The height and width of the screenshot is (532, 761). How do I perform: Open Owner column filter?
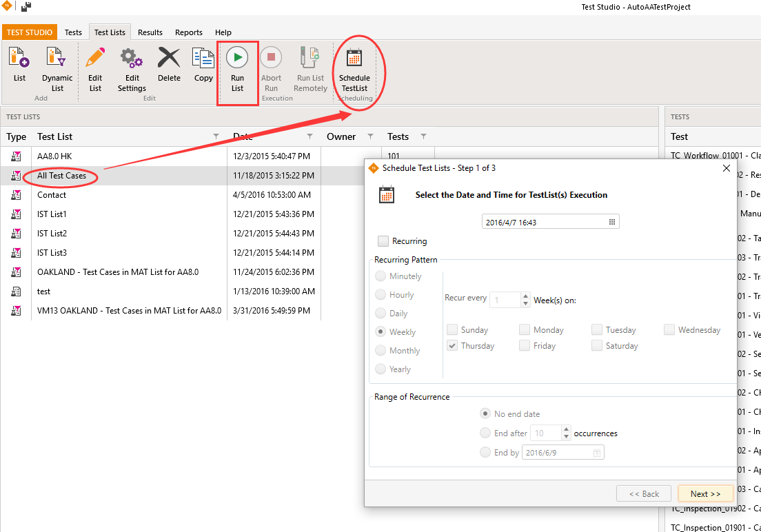[x=370, y=136]
